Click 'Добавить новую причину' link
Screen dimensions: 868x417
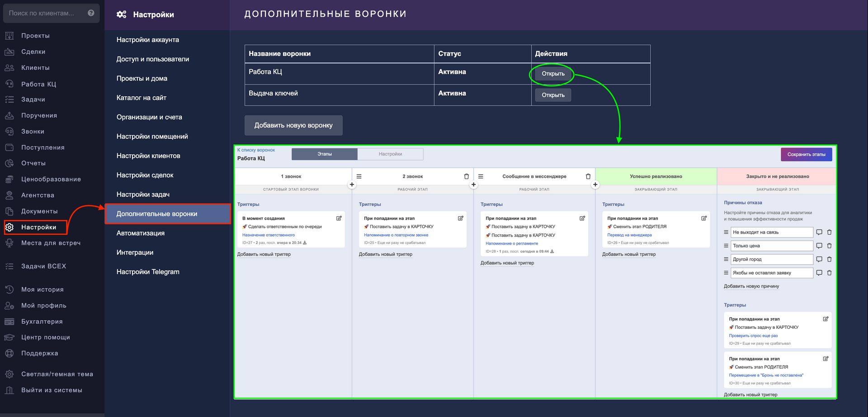pos(751,286)
